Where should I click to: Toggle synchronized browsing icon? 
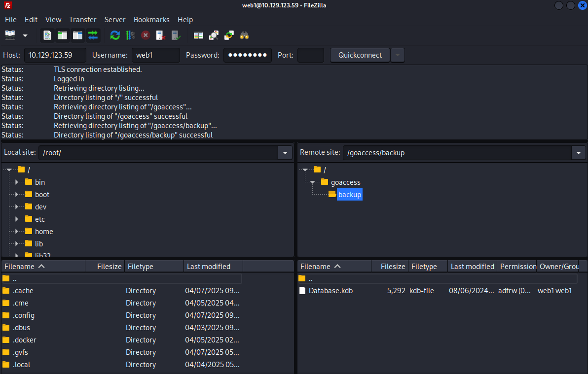click(229, 35)
